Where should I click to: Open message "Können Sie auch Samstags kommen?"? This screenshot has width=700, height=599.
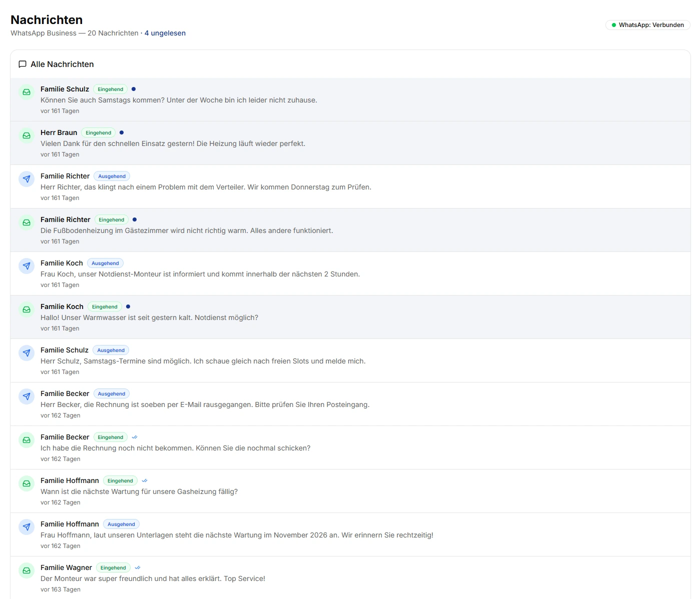click(x=350, y=99)
